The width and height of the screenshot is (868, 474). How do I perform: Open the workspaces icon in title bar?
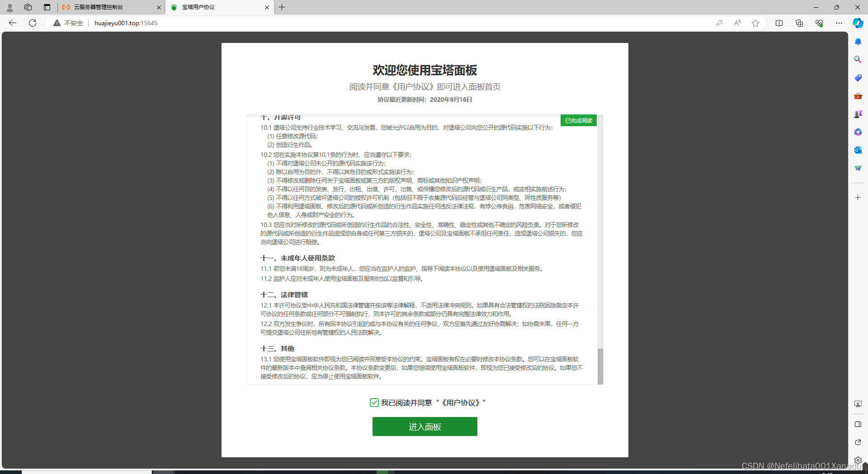(x=28, y=7)
